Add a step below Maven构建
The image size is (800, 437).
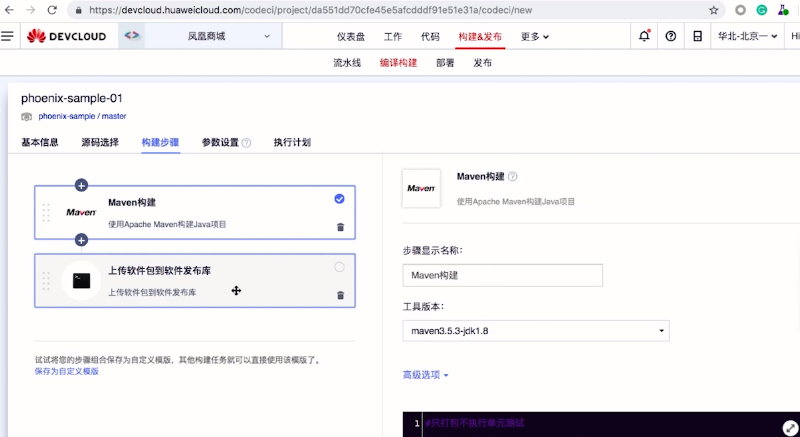[81, 240]
